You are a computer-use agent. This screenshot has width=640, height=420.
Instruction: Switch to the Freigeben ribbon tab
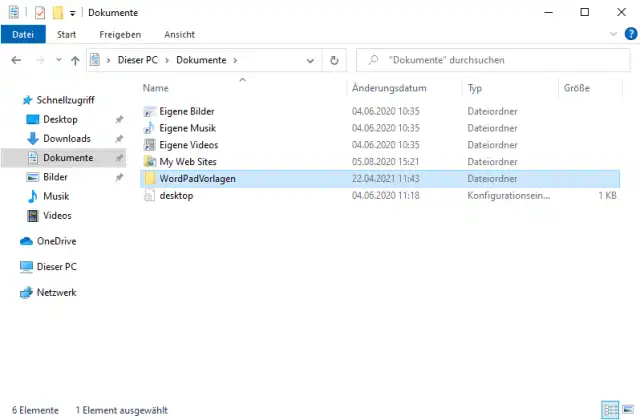point(120,35)
